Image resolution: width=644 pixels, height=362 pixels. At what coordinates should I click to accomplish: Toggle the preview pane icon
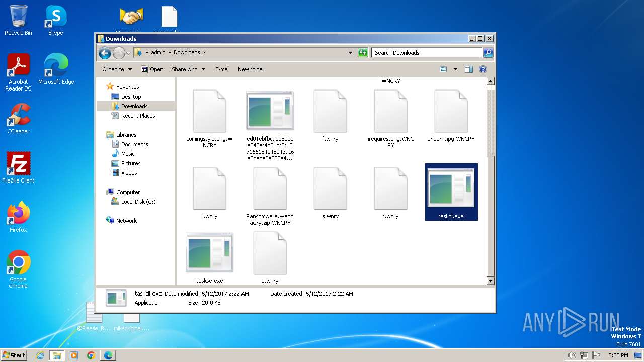tap(469, 69)
